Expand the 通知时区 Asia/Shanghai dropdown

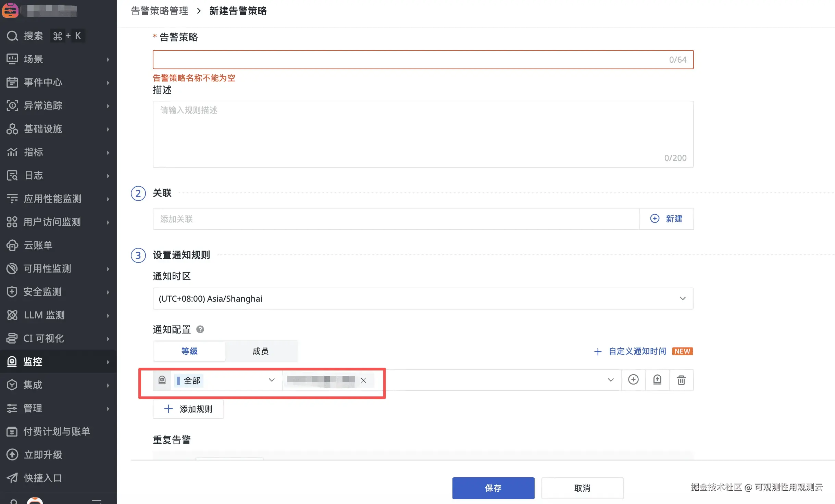pyautogui.click(x=423, y=299)
